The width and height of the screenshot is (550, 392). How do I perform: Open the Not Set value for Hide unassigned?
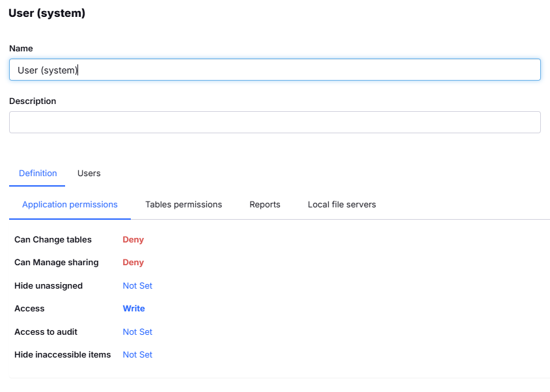point(137,286)
